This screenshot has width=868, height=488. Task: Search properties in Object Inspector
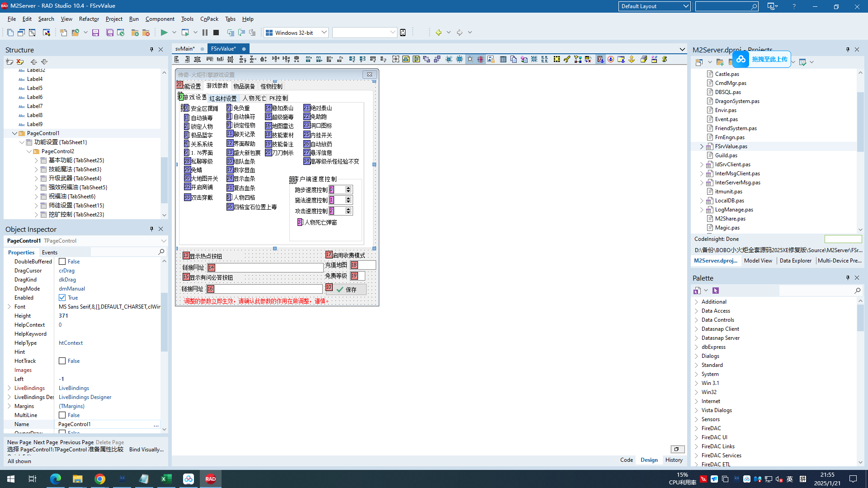coord(161,252)
